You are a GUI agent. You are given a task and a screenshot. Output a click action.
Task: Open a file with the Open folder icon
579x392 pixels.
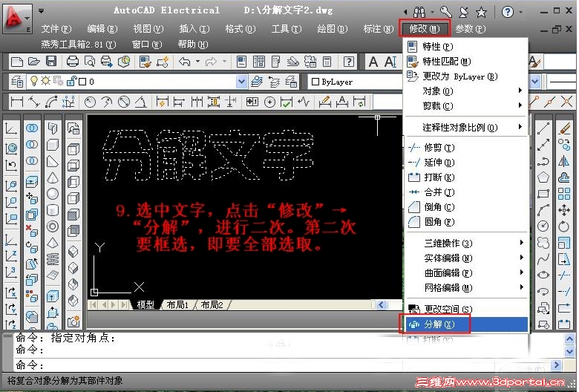pos(34,62)
